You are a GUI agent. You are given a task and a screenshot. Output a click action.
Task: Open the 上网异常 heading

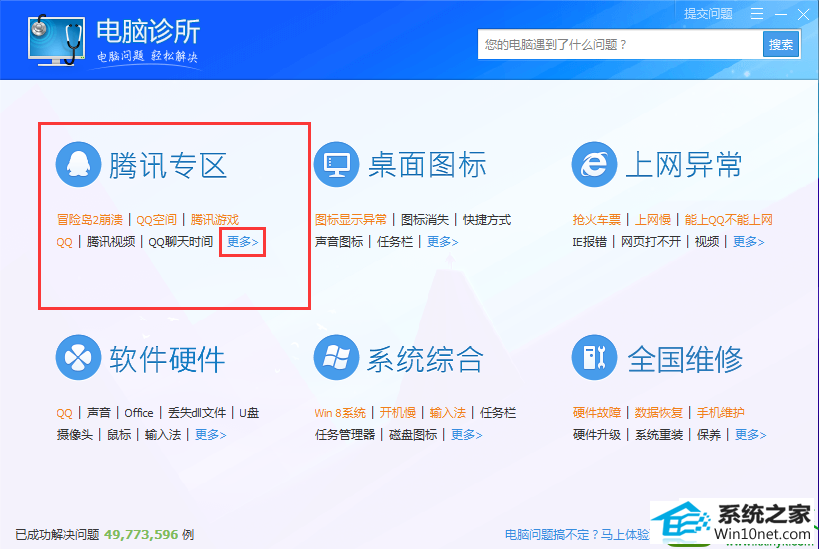(684, 165)
